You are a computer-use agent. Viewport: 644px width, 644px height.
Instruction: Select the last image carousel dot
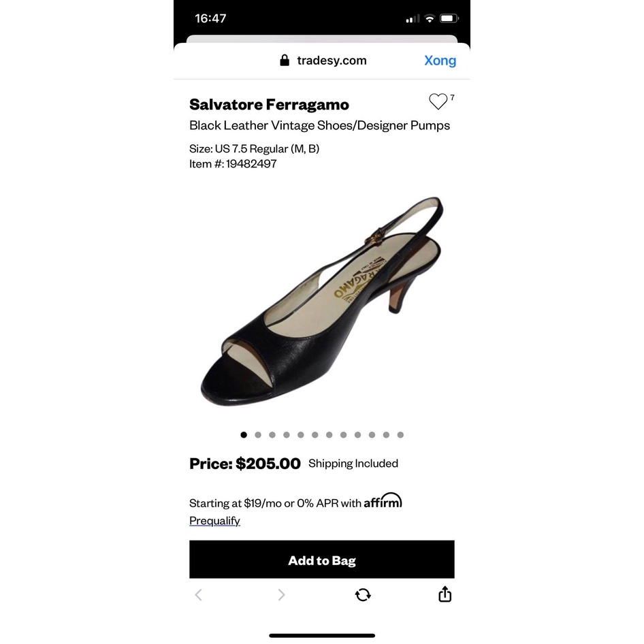[400, 434]
